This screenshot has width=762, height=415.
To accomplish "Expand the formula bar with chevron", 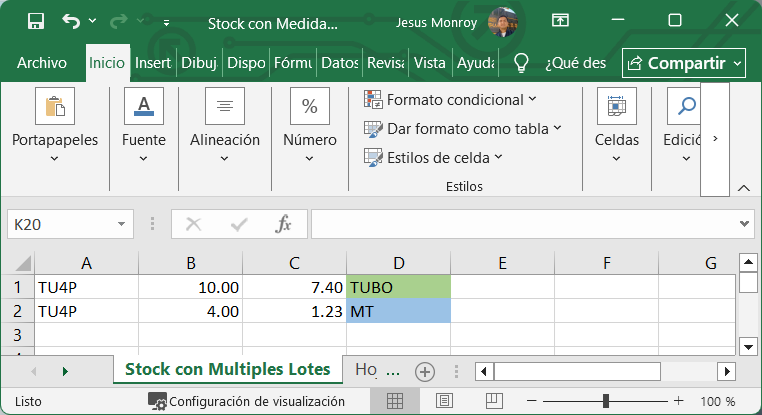I will coord(744,224).
